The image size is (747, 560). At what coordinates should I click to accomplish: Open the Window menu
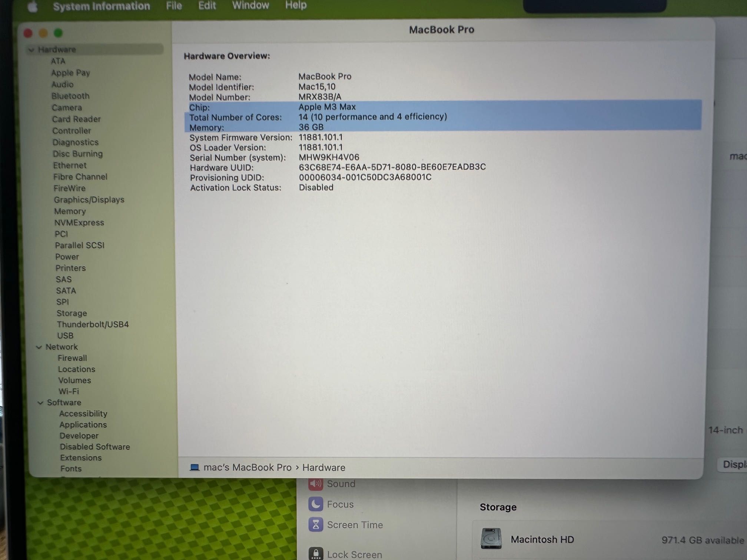(x=250, y=5)
